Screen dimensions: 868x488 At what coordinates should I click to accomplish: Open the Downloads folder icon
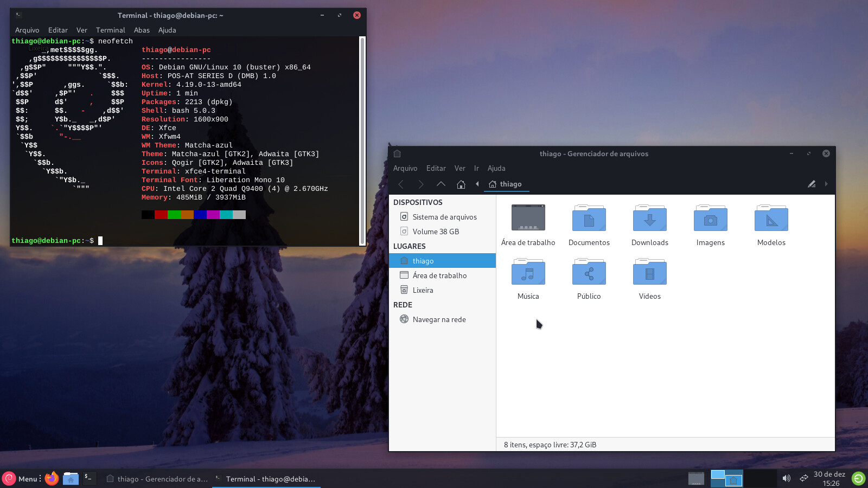click(649, 219)
